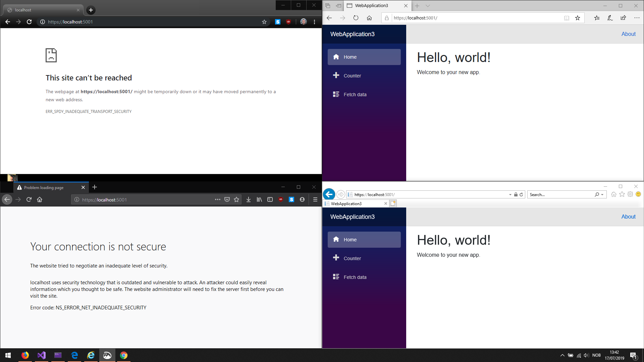Open the tab list chevron in Edge
The image size is (644, 362).
(428, 6)
